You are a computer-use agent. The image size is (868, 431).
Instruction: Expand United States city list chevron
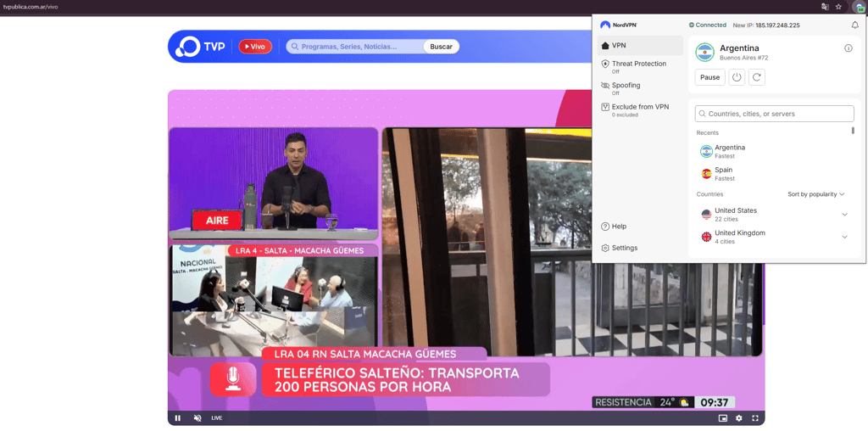coord(845,215)
